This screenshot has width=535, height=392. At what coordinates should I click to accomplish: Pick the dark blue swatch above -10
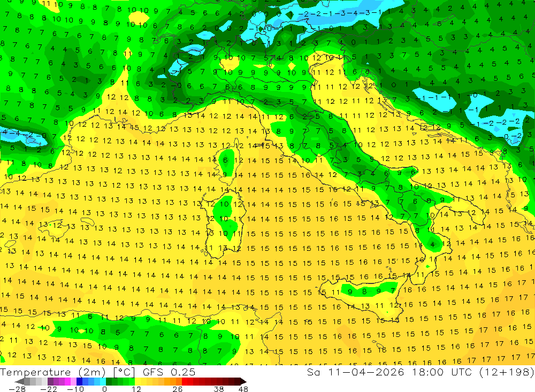point(79,381)
